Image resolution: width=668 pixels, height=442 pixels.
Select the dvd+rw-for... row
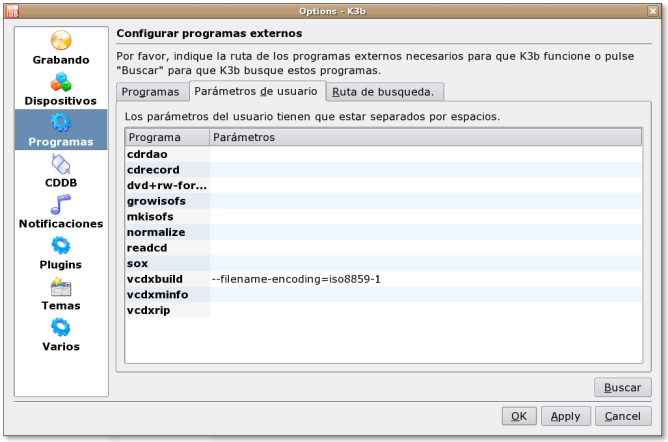tap(383, 185)
